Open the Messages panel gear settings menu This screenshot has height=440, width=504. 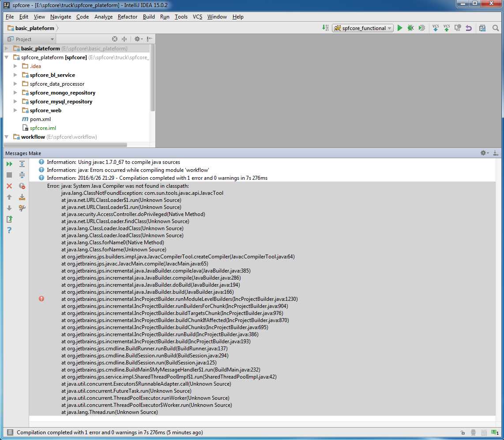tap(484, 153)
